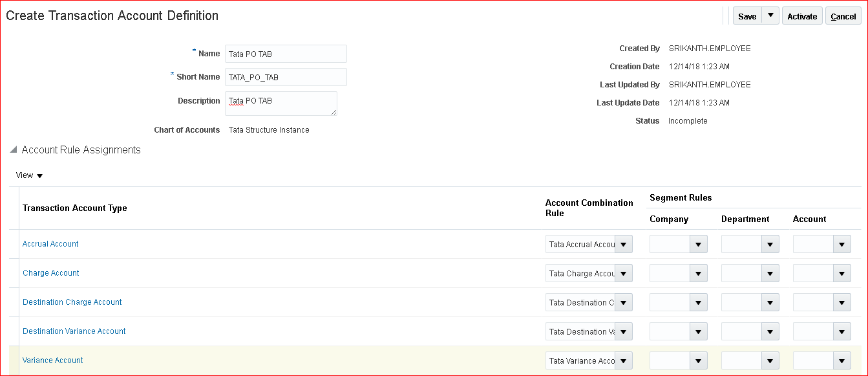Open the Variance Account link
868x376 pixels.
click(x=52, y=360)
